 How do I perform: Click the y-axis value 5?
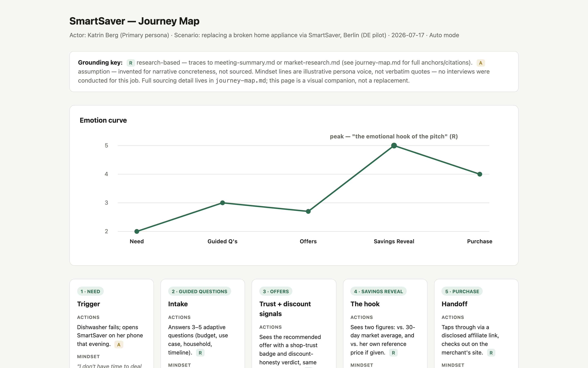tap(106, 146)
